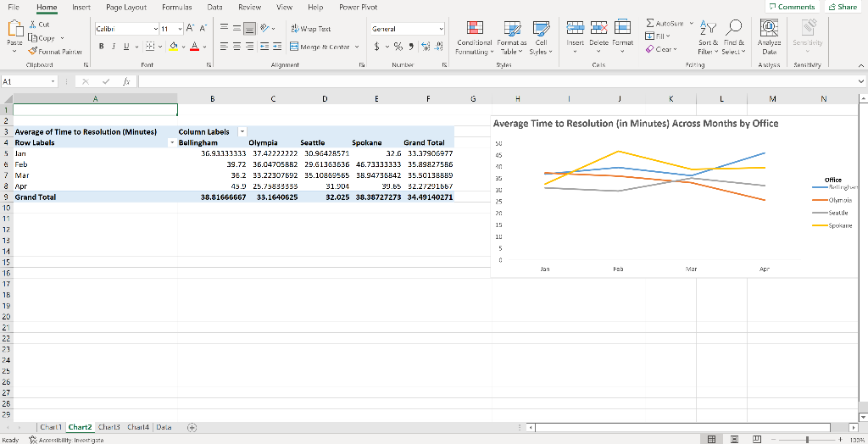The image size is (868, 444).
Task: Toggle Underline formatting
Action: click(x=127, y=47)
